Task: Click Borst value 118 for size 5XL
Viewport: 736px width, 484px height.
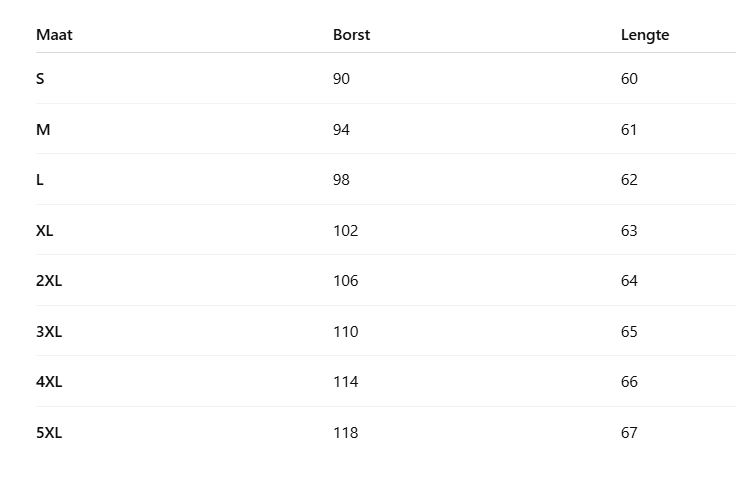Action: (x=345, y=433)
